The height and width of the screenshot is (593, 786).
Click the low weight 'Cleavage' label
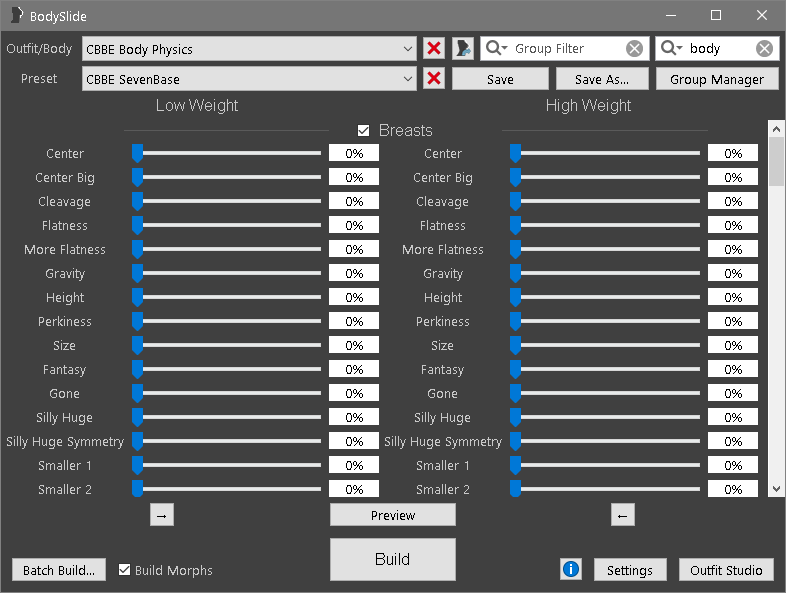point(65,202)
